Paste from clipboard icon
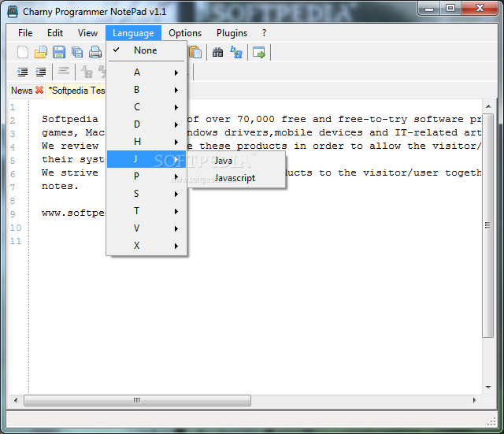Image resolution: width=504 pixels, height=434 pixels. pos(195,52)
